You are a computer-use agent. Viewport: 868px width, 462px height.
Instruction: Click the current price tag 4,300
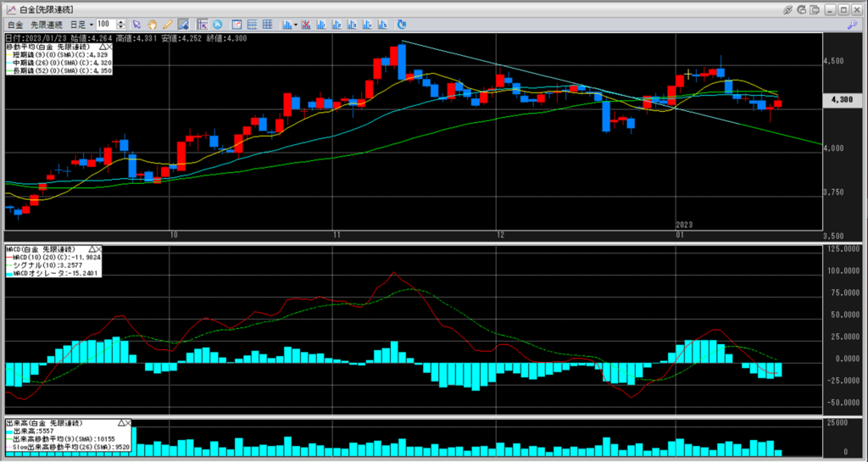[x=843, y=100]
